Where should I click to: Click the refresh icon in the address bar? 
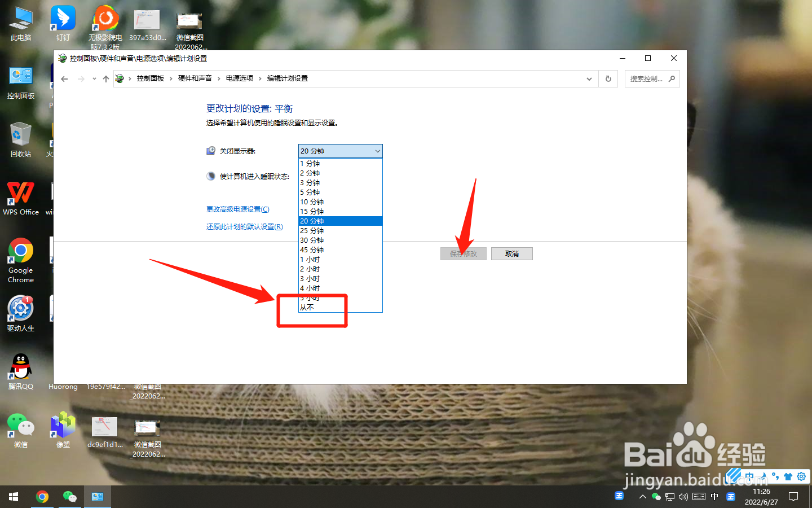(x=608, y=78)
